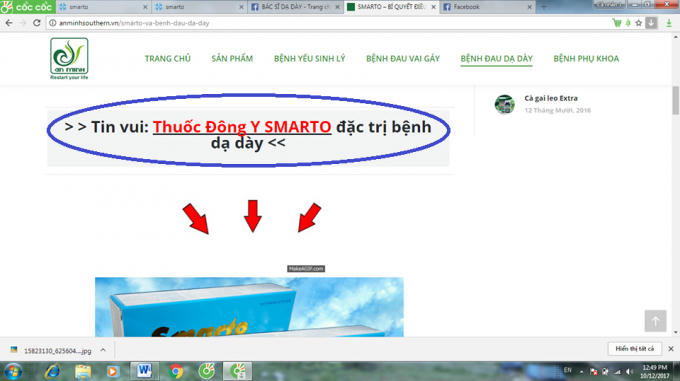Launch the media player taskbar icon

[113, 371]
